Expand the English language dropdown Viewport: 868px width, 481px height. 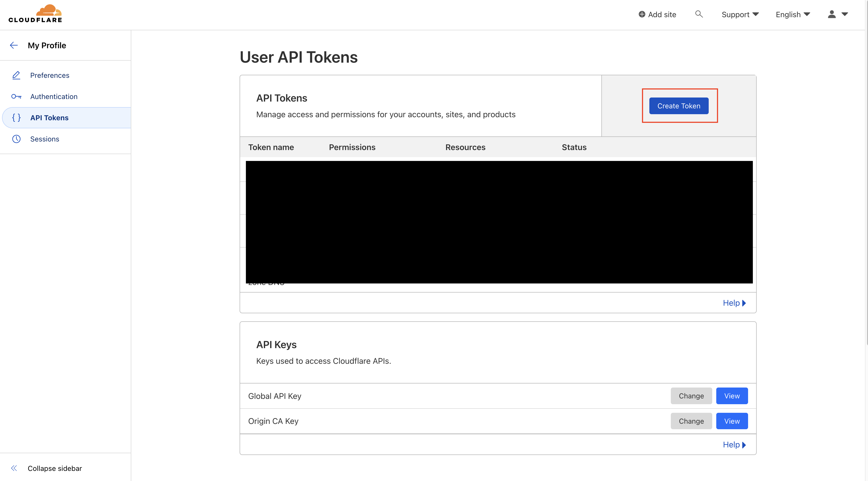793,14
